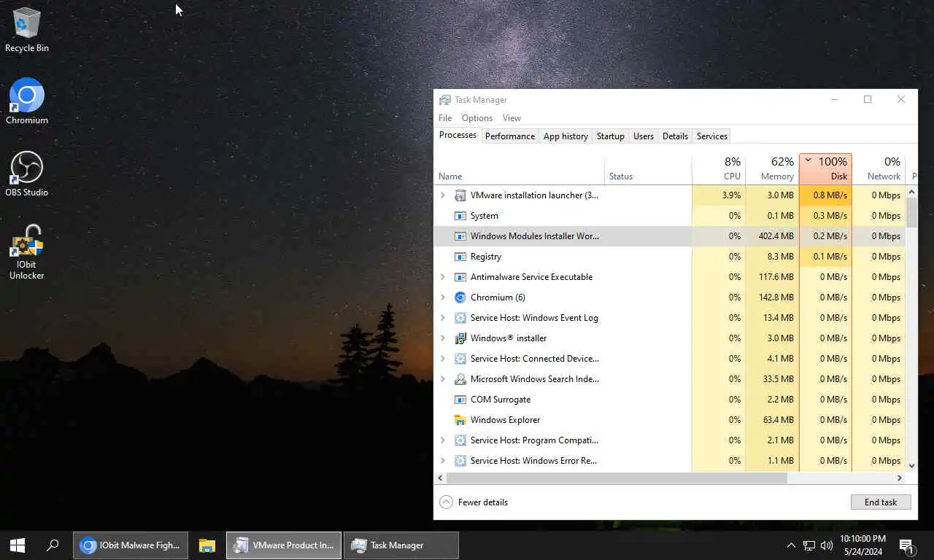The image size is (934, 560).
Task: Click the Windows installer process icon
Action: pos(460,338)
